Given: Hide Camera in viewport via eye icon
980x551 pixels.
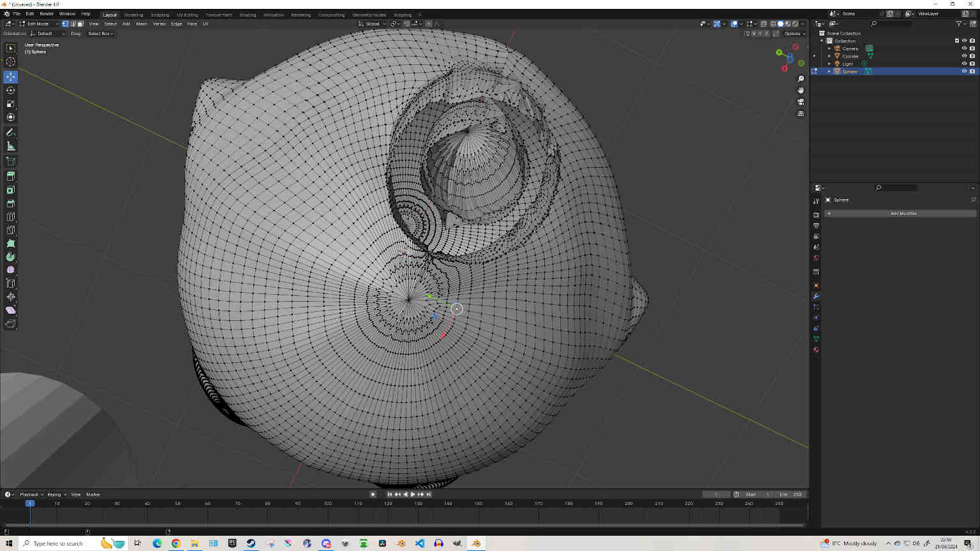Looking at the screenshot, I should click(964, 48).
